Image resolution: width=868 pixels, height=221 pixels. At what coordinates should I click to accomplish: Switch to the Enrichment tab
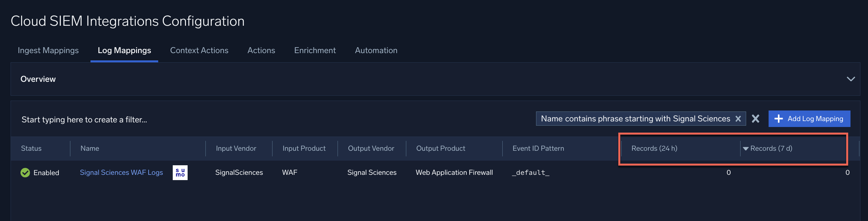point(315,50)
